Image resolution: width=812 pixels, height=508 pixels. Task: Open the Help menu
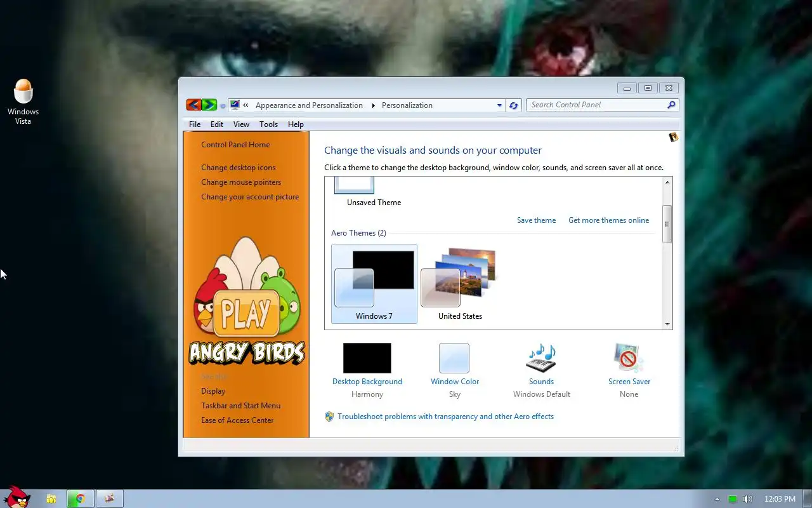pos(296,124)
